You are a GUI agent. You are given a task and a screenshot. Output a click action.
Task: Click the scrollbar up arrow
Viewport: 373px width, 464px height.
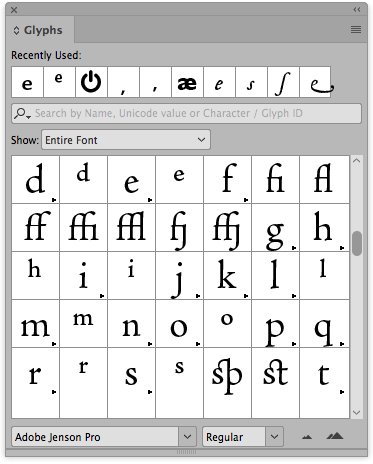coord(357,161)
